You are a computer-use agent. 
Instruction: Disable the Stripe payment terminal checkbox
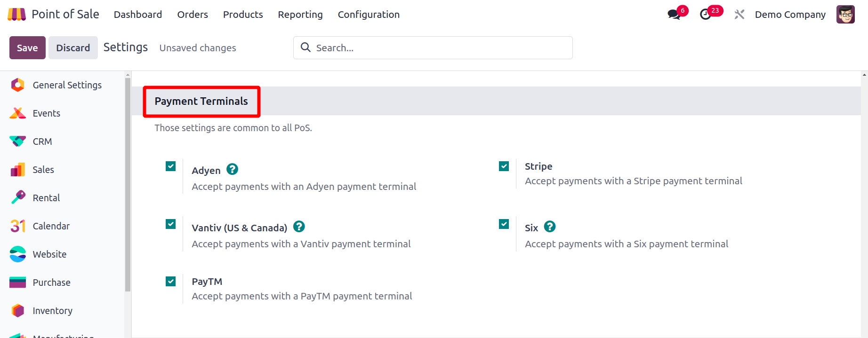[504, 166]
